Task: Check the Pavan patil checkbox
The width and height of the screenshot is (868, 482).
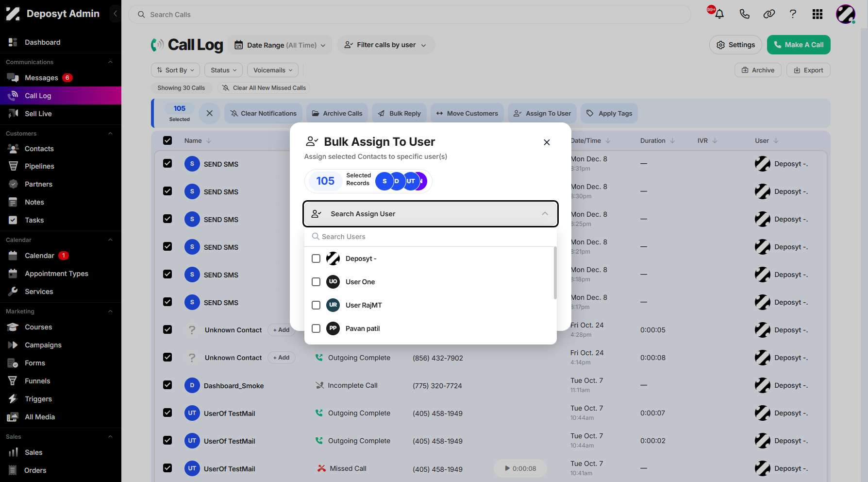Action: click(x=316, y=328)
